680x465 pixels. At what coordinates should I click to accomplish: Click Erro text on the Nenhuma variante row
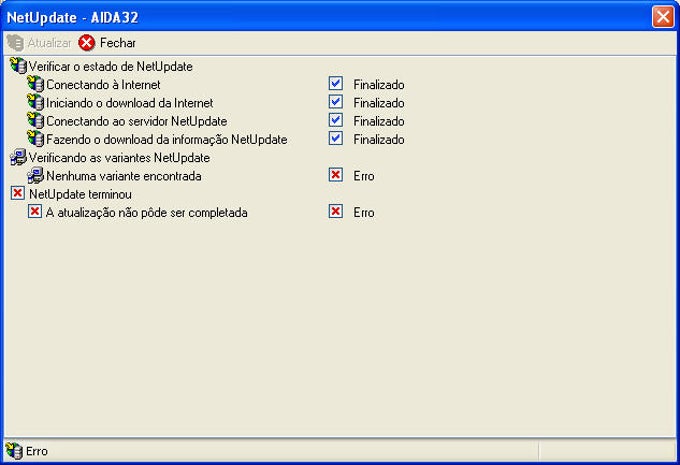point(364,176)
